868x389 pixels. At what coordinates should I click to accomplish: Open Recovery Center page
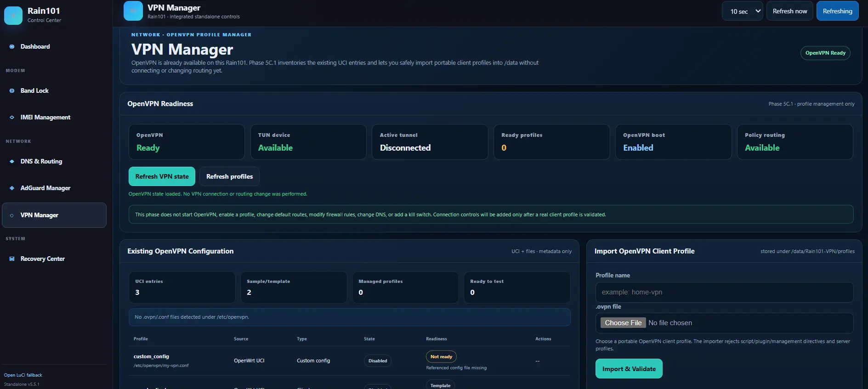(x=54, y=259)
